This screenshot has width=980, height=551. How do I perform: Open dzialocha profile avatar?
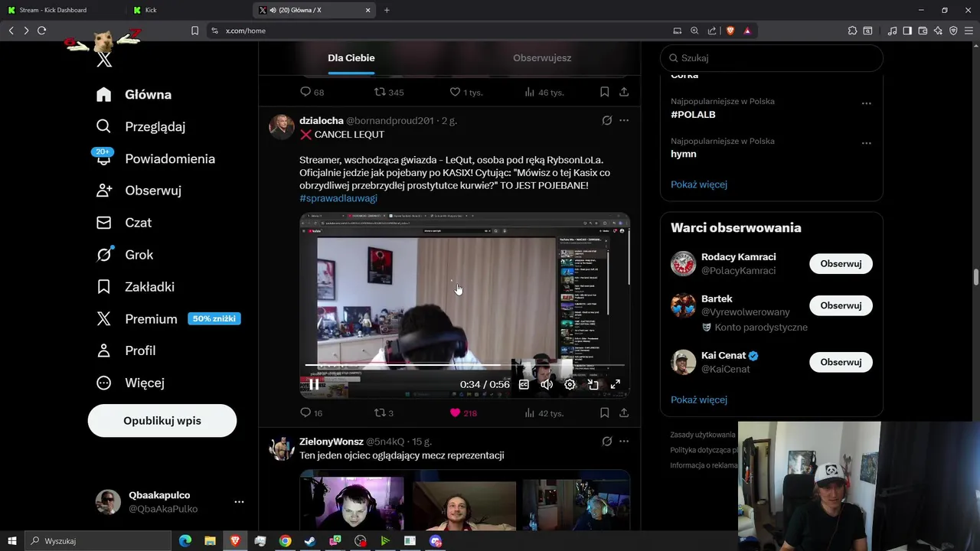click(x=282, y=127)
